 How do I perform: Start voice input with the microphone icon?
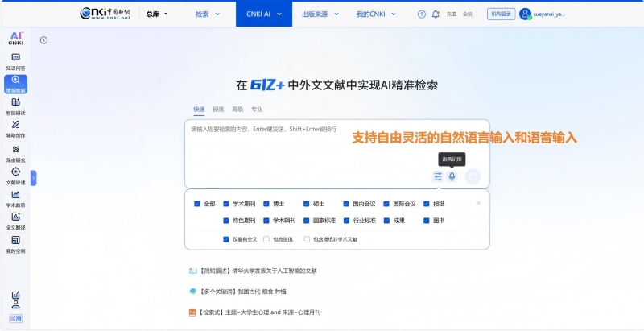tap(452, 176)
